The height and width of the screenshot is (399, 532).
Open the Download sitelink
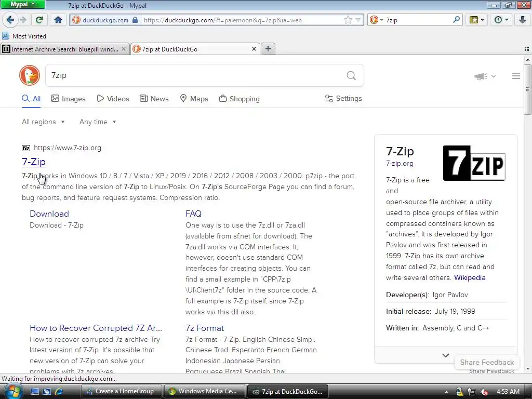pos(49,214)
